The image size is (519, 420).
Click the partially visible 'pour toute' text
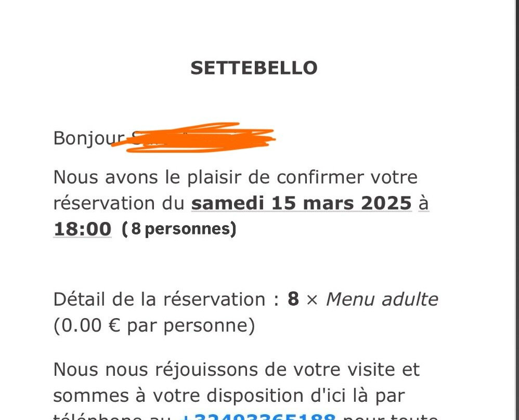(391, 416)
